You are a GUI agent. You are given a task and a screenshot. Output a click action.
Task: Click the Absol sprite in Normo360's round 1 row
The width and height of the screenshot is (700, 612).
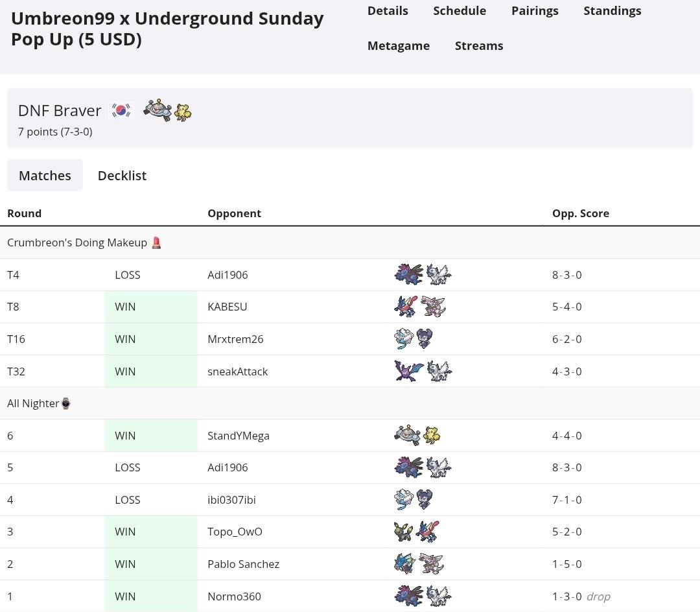tap(438, 595)
